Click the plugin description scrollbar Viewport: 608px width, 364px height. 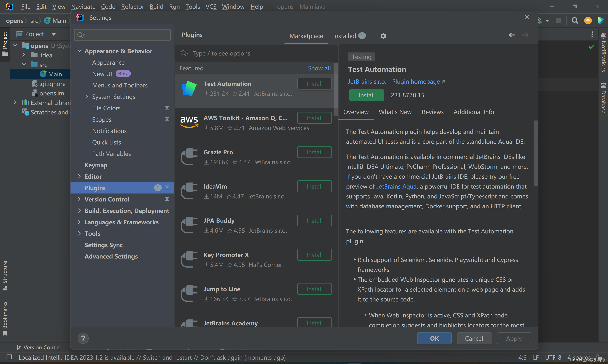(536, 153)
